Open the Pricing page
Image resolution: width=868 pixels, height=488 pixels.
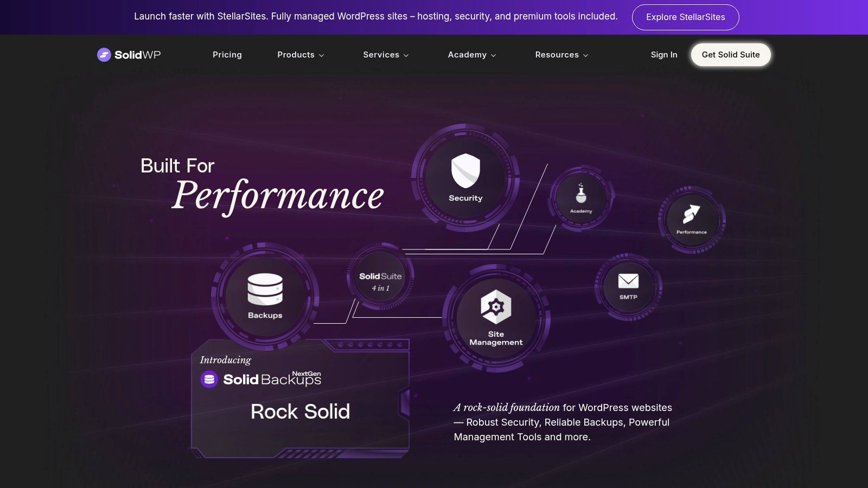(227, 55)
